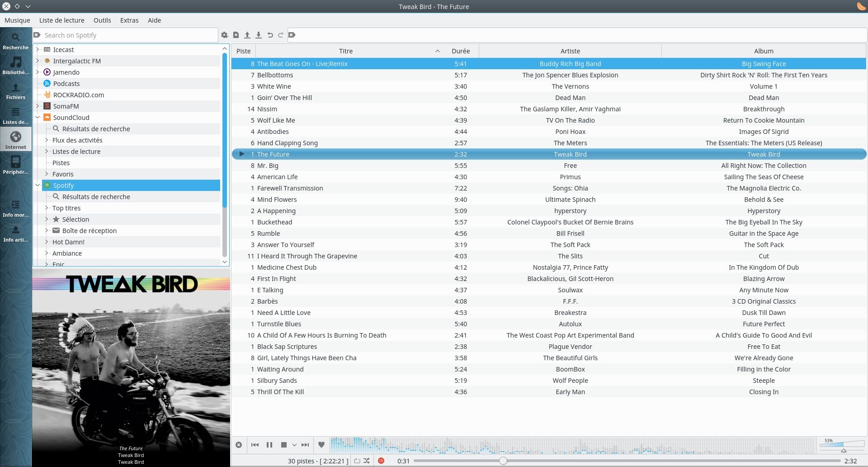Click the Tweak Bird album cover
The height and width of the screenshot is (467, 868).
tap(131, 367)
